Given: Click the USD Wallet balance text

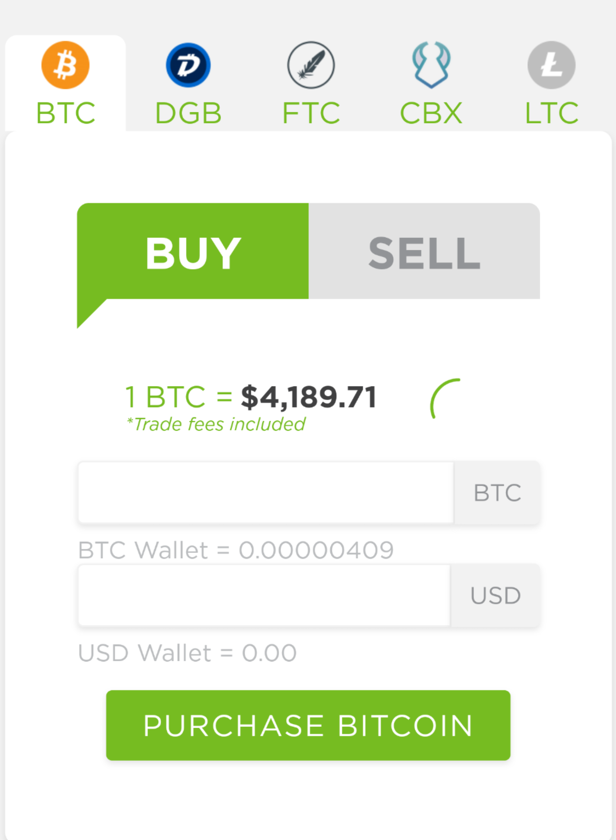Looking at the screenshot, I should point(187,653).
